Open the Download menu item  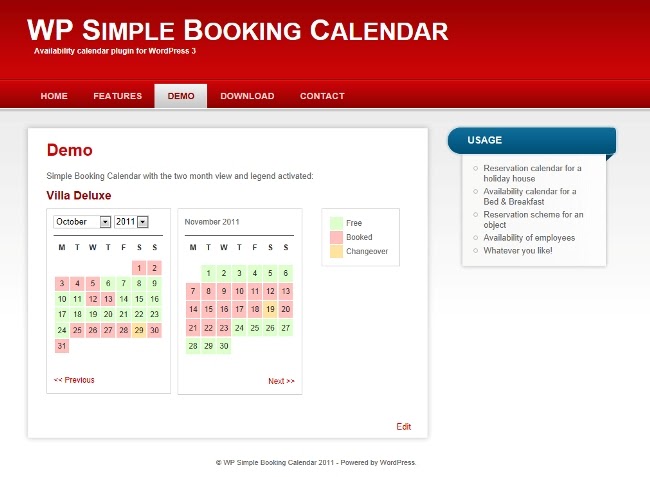(247, 96)
